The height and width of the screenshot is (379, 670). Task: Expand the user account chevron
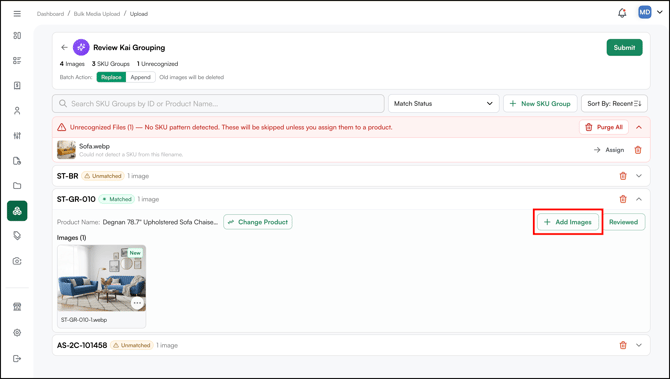click(660, 12)
